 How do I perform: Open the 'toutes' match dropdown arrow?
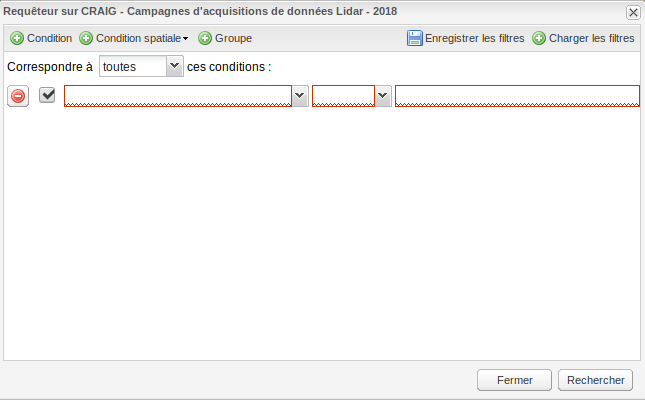pos(175,66)
